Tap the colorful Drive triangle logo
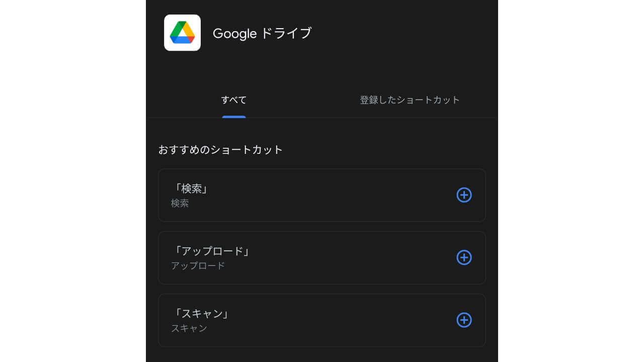The height and width of the screenshot is (362, 644). pos(182,33)
